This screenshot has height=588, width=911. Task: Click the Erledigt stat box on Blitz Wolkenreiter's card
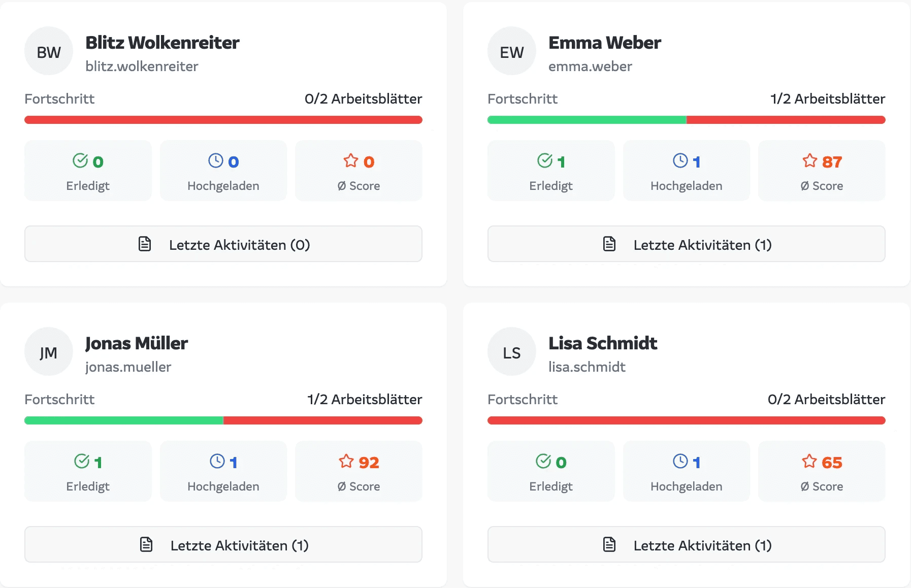[x=87, y=170]
